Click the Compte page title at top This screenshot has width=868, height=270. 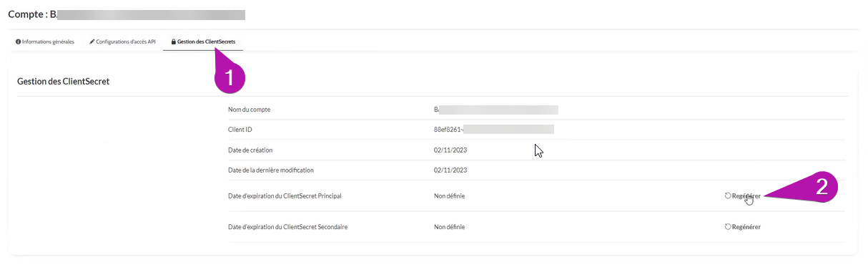(127, 14)
